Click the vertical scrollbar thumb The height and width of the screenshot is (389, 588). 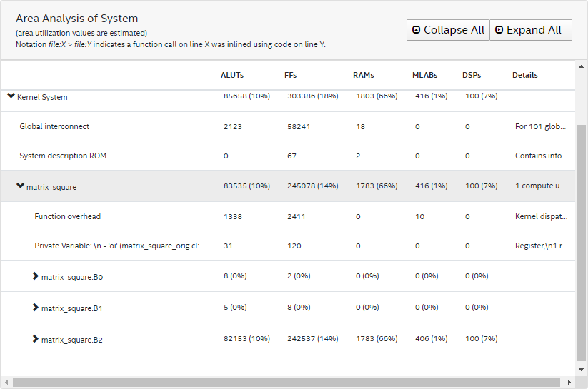pos(581,243)
